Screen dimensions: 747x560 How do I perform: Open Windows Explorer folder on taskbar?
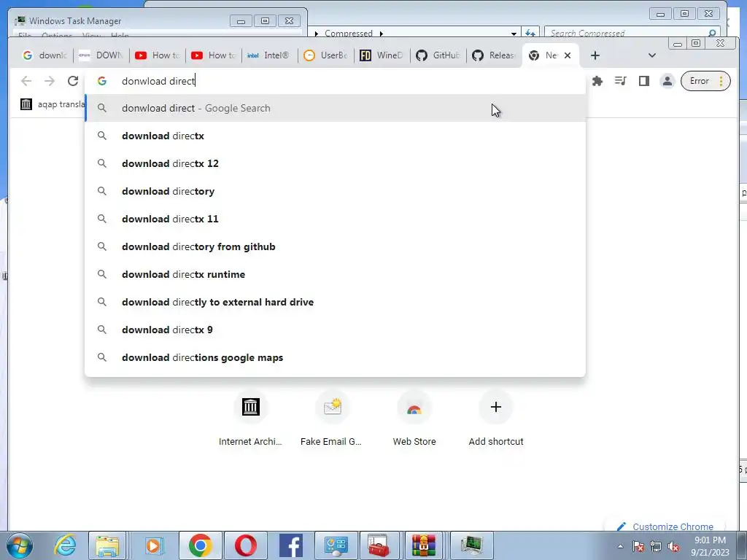tap(108, 545)
